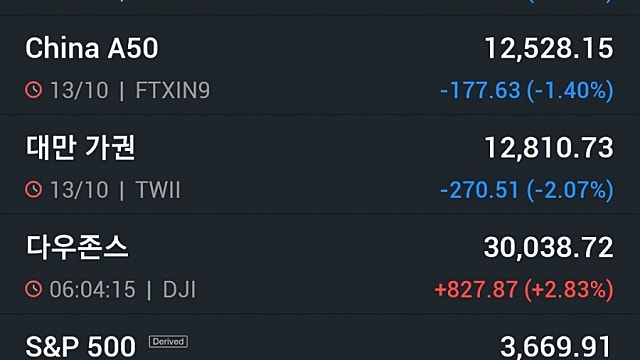Tap the -270.51 (-2.07%) change value
This screenshot has width=640, height=360.
click(x=527, y=190)
